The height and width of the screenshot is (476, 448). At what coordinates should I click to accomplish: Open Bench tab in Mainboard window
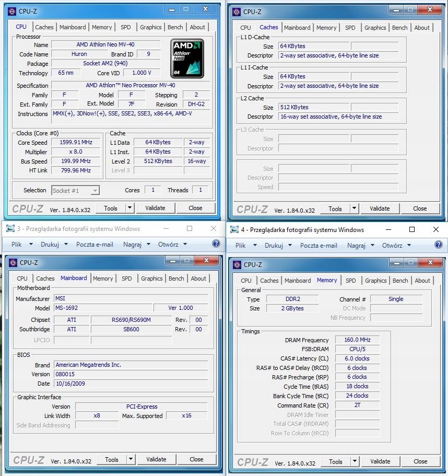coord(176,278)
